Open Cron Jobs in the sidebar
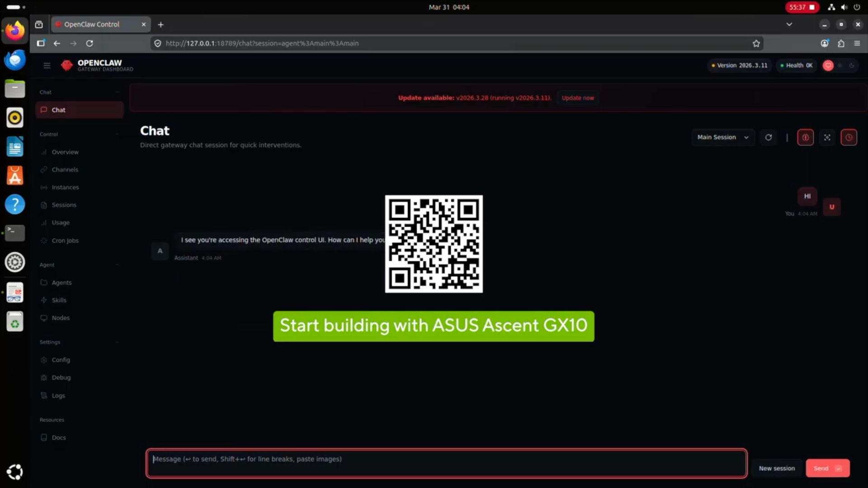868x488 pixels. (80, 240)
